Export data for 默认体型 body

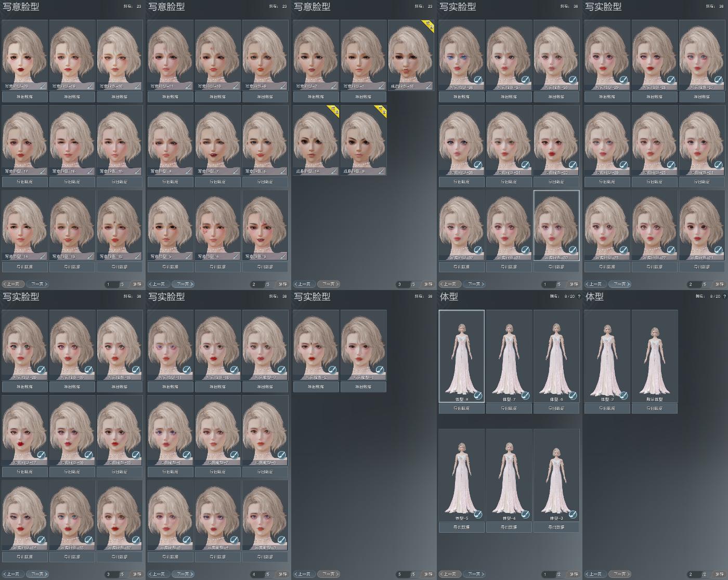coord(655,408)
